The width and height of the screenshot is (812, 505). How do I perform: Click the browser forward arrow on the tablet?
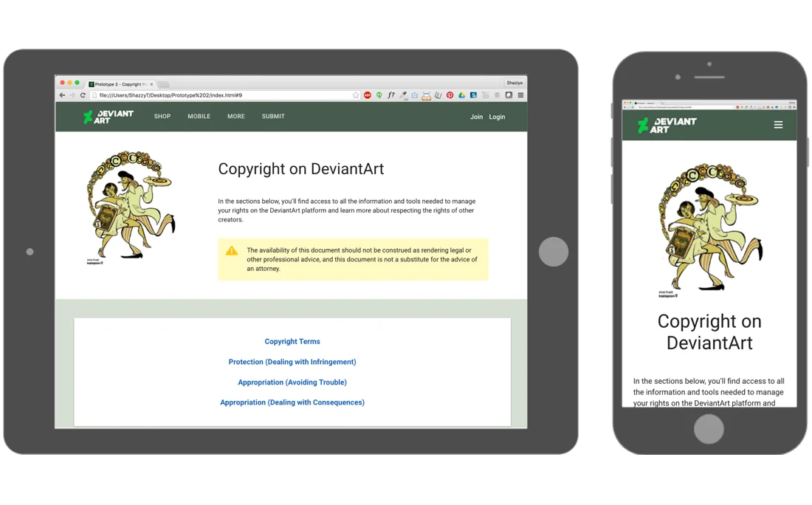coord(72,95)
